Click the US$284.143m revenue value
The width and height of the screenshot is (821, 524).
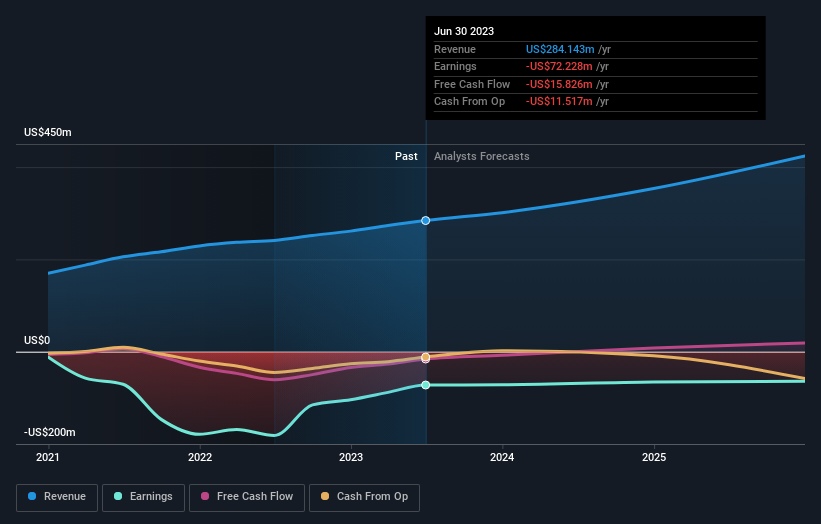click(x=560, y=49)
